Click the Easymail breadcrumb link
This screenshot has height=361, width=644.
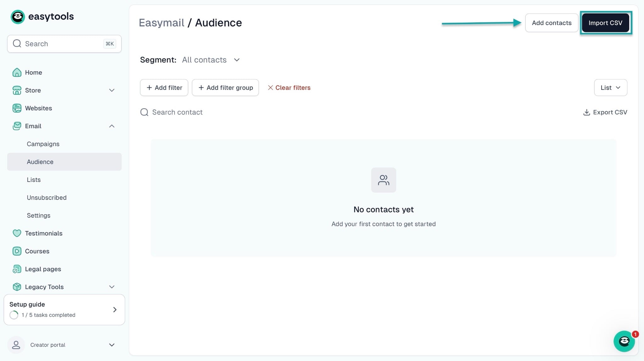point(162,23)
